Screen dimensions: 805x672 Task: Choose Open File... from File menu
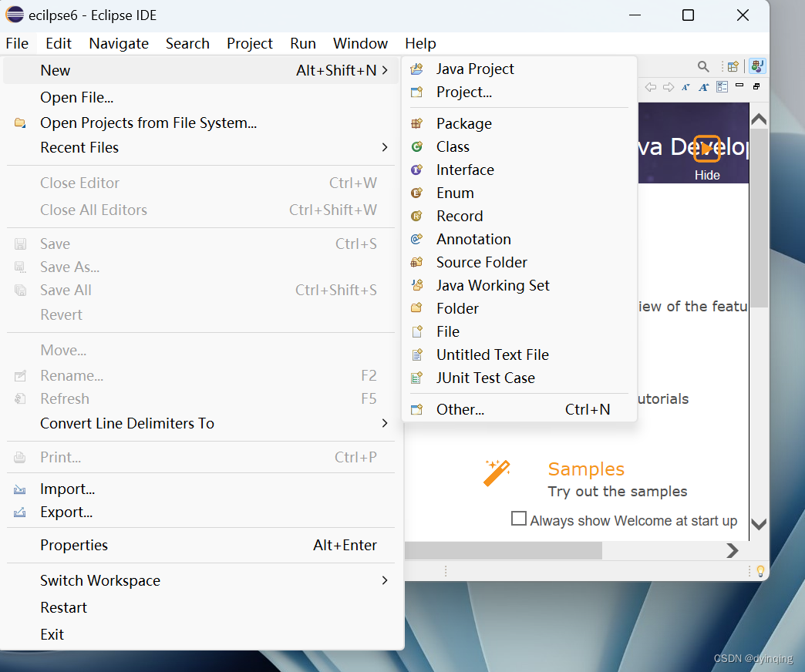(x=200, y=97)
